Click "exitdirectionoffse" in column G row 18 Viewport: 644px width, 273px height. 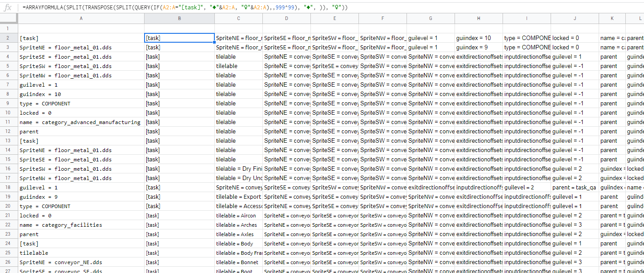coord(431,187)
